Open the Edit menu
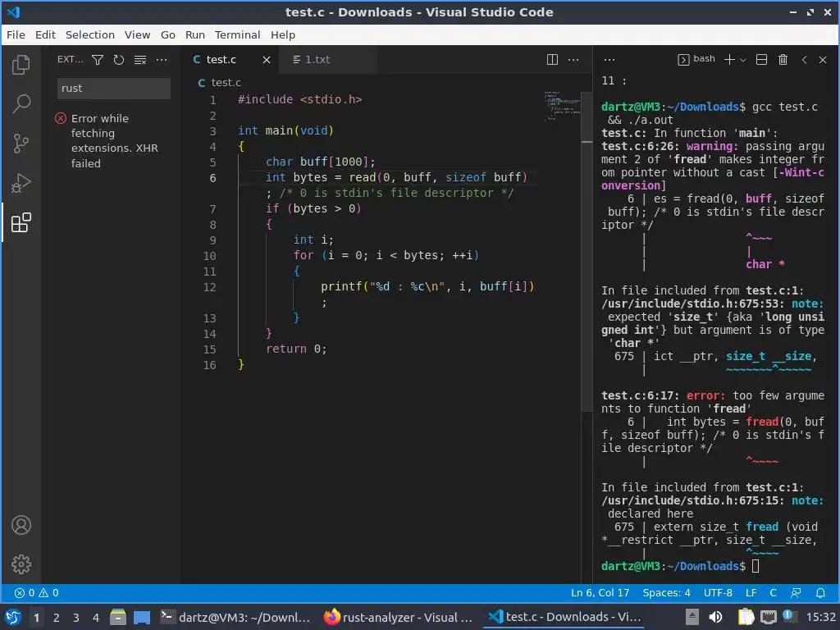Image resolution: width=840 pixels, height=630 pixels. (x=45, y=34)
